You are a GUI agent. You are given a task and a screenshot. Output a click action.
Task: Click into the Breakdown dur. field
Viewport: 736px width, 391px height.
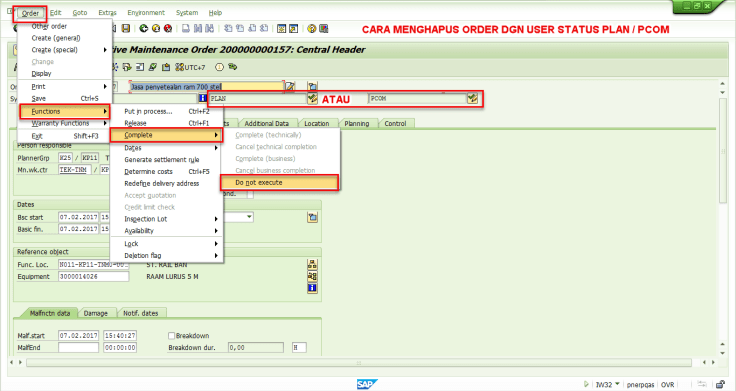256,347
